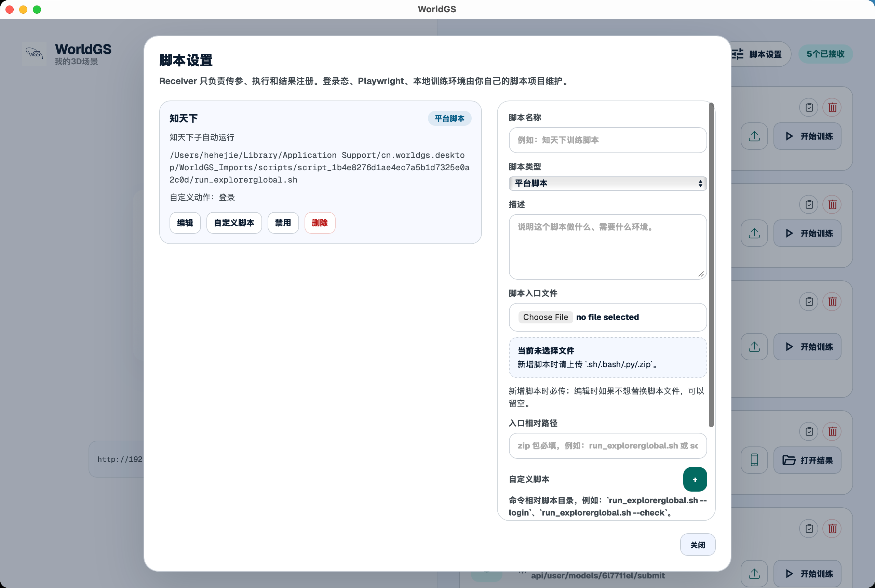Viewport: 875px width, 588px height.
Task: Click the 我的3D场景 subtitle under WorldGS
Action: click(76, 62)
